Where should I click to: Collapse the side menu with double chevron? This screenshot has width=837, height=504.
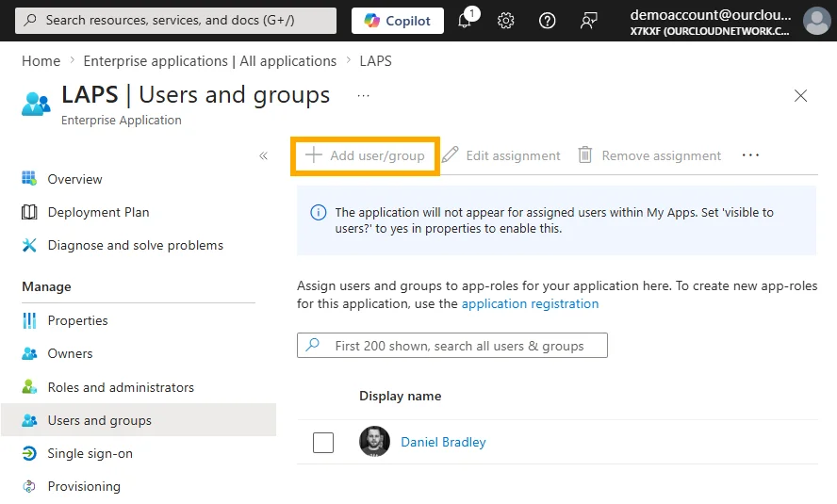263,155
